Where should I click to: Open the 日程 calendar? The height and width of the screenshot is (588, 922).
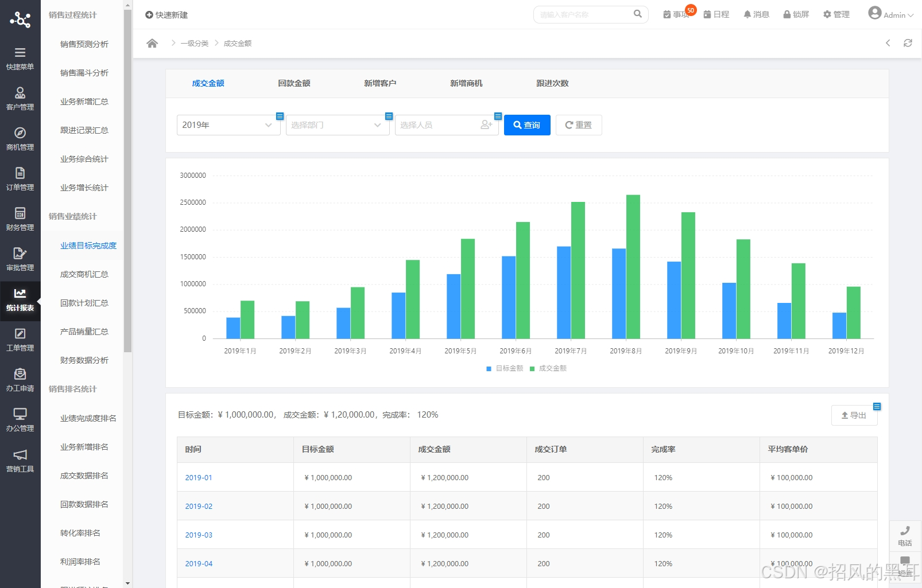716,14
